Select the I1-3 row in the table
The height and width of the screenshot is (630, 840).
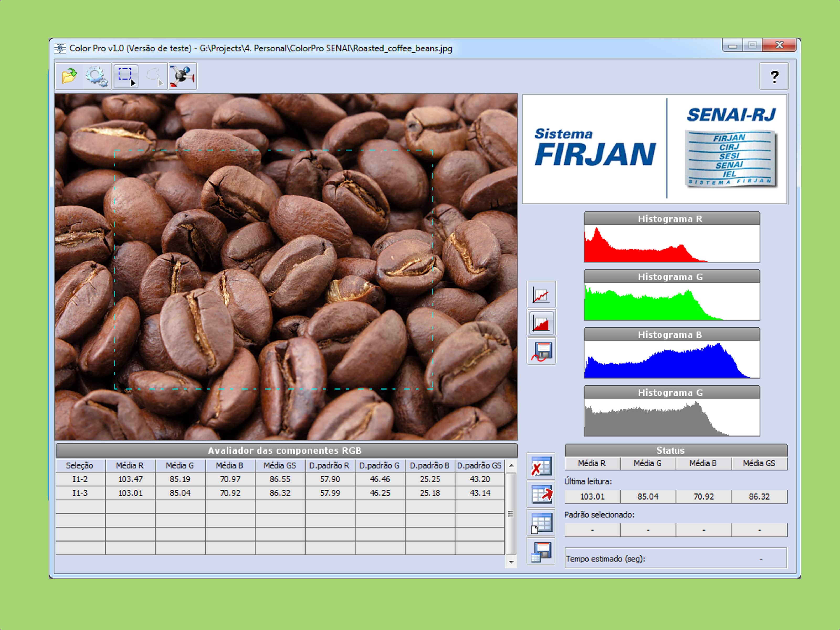click(80, 493)
